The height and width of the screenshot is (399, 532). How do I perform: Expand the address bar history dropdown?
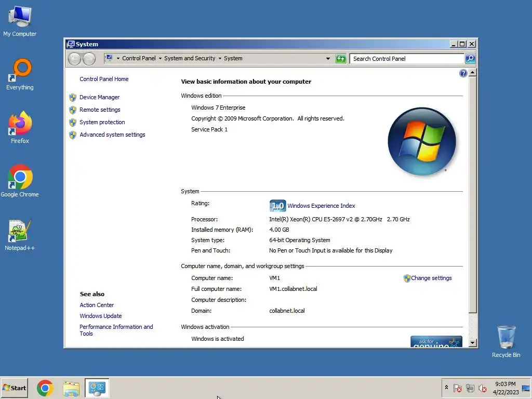(328, 59)
